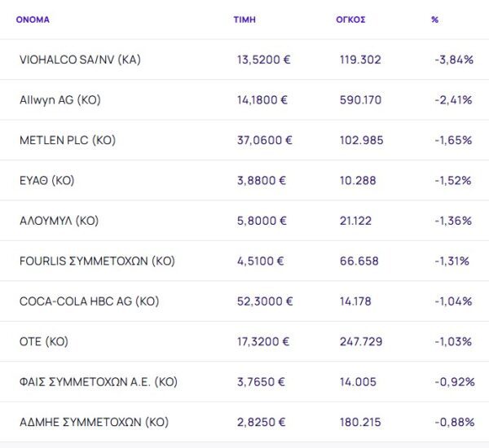Click the 590.170 volume for Allwyn
Viewport: 489px width, 448px height.
[360, 100]
